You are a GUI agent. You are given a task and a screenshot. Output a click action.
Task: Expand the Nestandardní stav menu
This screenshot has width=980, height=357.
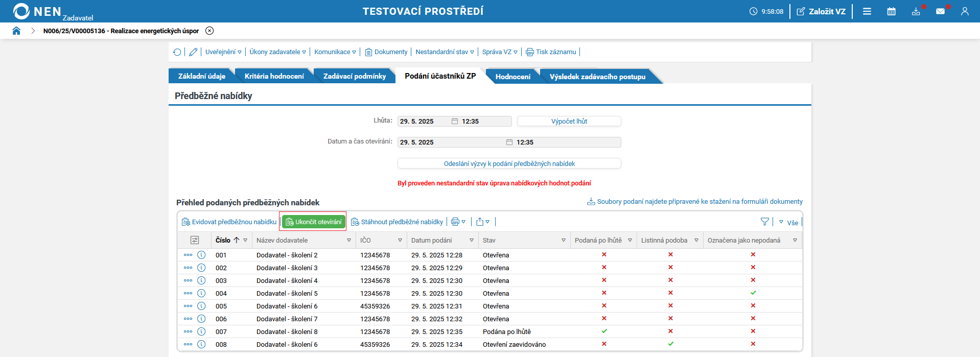click(445, 52)
